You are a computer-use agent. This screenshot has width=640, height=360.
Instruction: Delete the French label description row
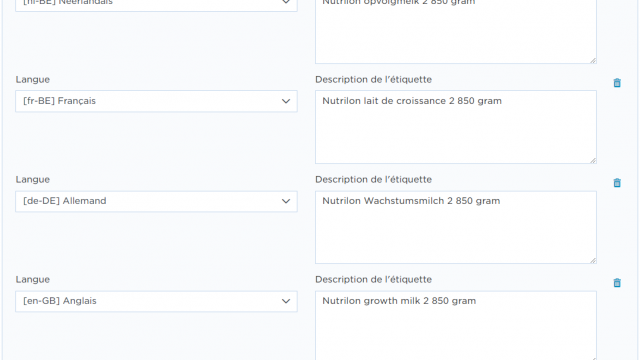point(617,83)
